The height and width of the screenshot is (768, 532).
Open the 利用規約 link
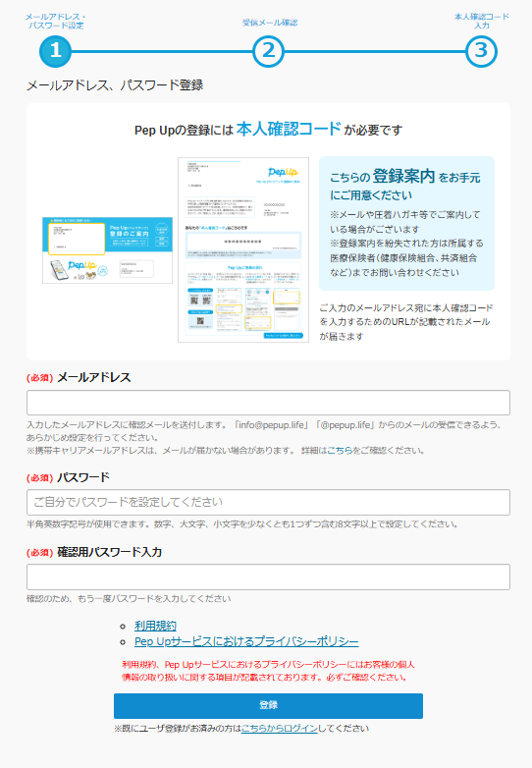pyautogui.click(x=155, y=626)
